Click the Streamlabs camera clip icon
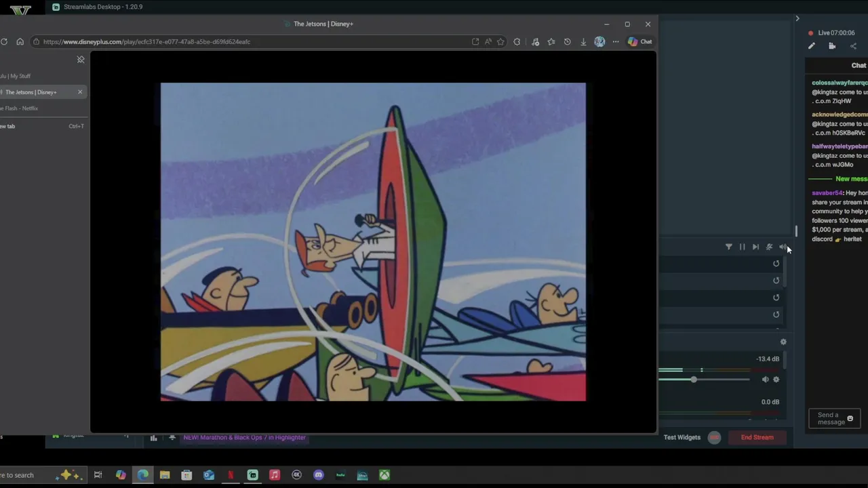This screenshot has height=488, width=868. pyautogui.click(x=832, y=46)
